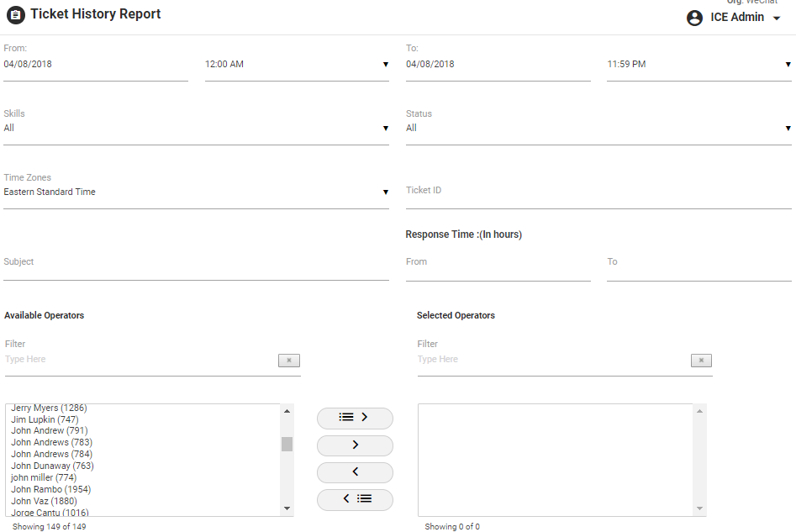Screen dimensions: 796x532
Task: Open the From time dropdown showing 12:00 AM
Action: click(296, 65)
